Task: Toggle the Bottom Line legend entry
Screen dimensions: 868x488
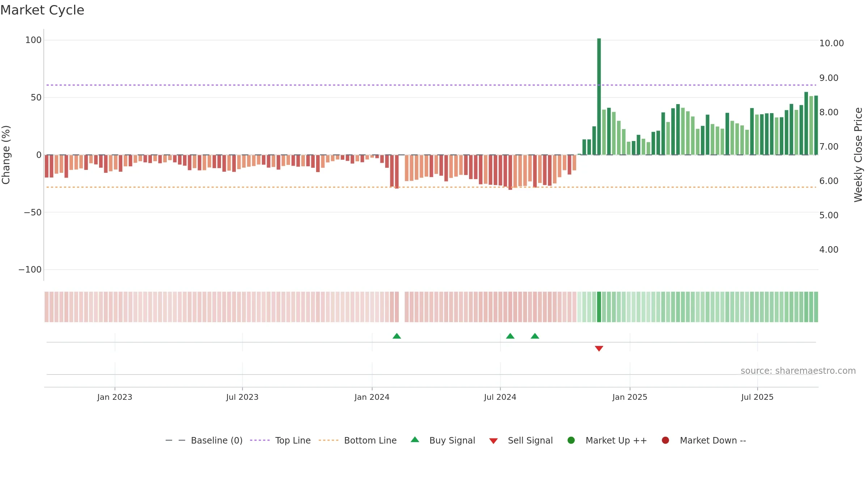Action: pyautogui.click(x=357, y=440)
